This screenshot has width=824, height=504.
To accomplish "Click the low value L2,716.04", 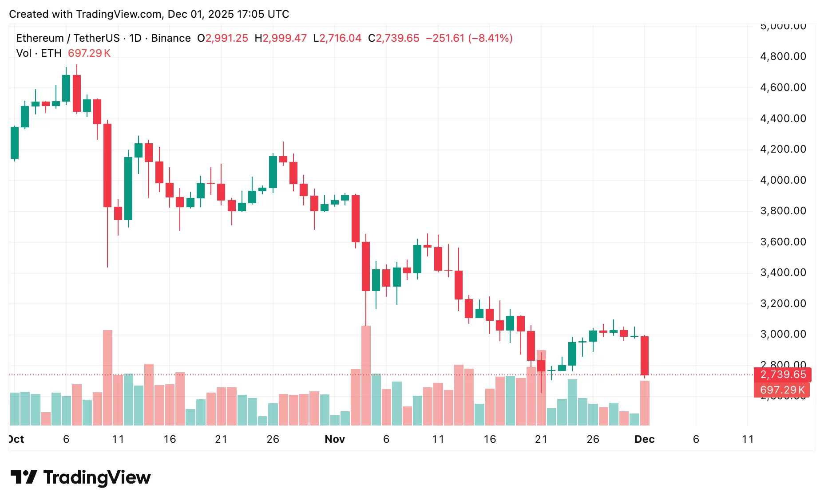I will coord(337,38).
